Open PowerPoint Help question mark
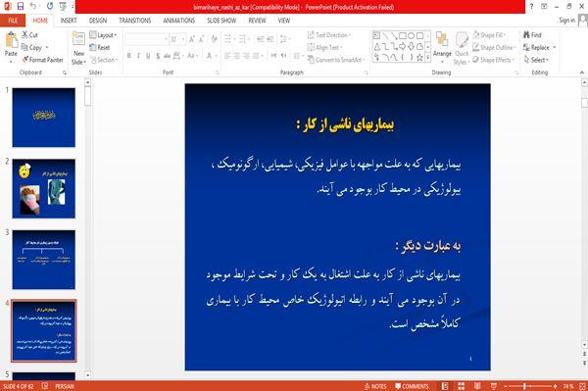 pyautogui.click(x=531, y=7)
